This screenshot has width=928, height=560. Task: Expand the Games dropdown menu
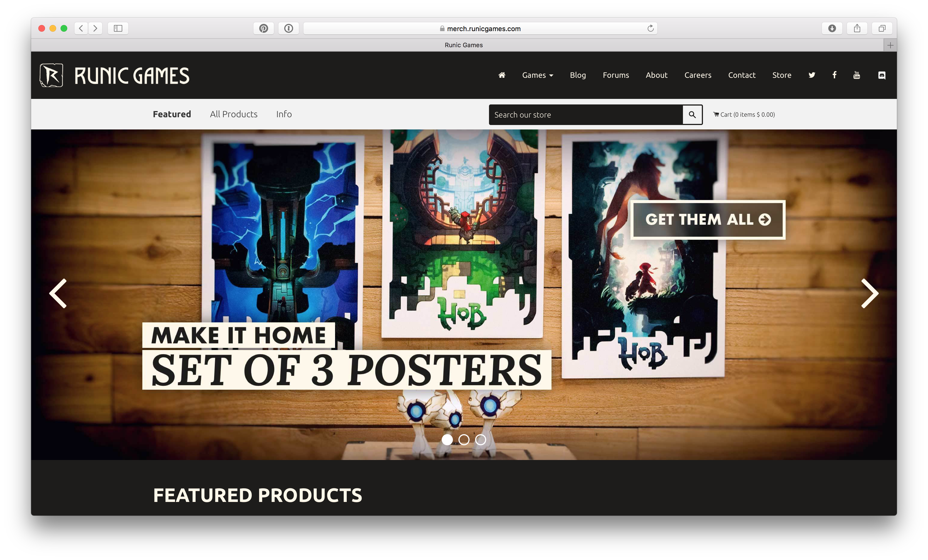[537, 75]
